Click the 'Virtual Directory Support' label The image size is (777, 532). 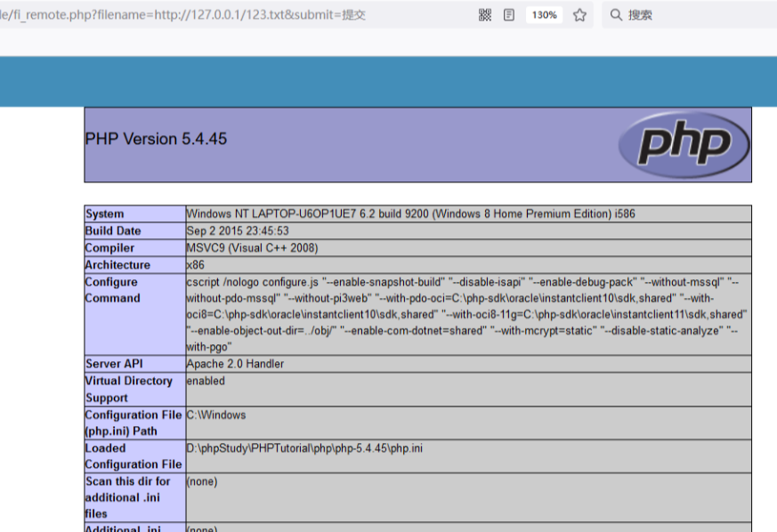click(x=129, y=390)
